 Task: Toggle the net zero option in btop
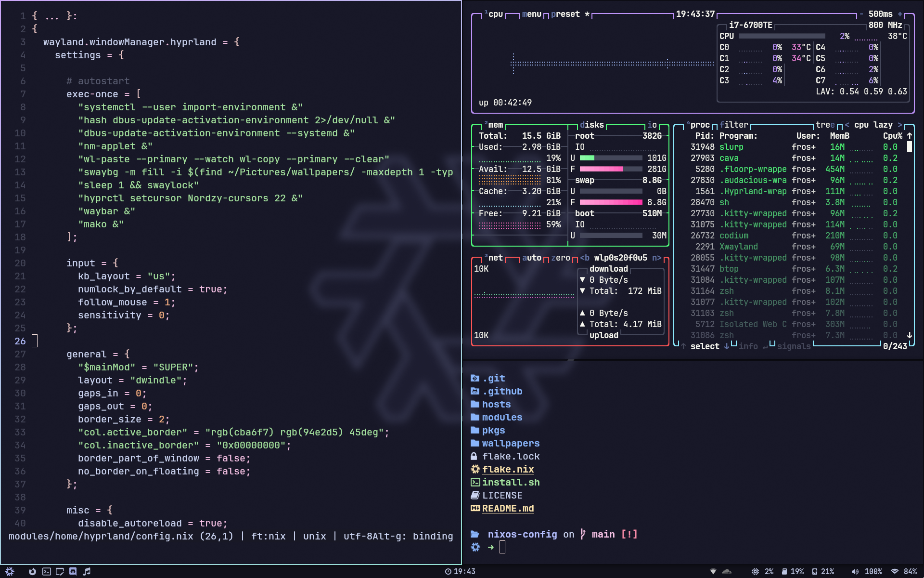(560, 258)
